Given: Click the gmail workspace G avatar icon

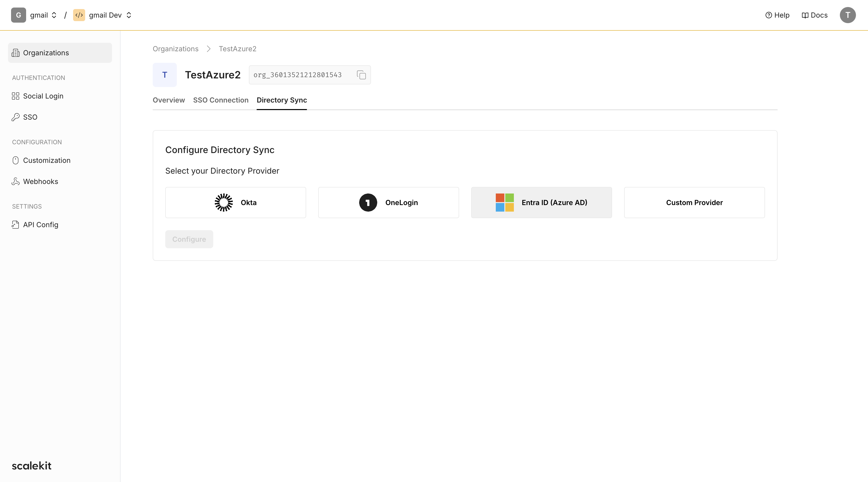Looking at the screenshot, I should tap(19, 15).
